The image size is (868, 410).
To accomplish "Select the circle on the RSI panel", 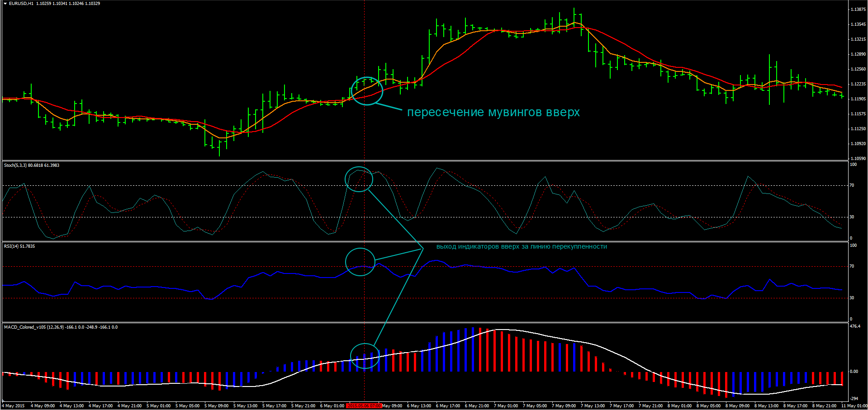I will (x=360, y=262).
